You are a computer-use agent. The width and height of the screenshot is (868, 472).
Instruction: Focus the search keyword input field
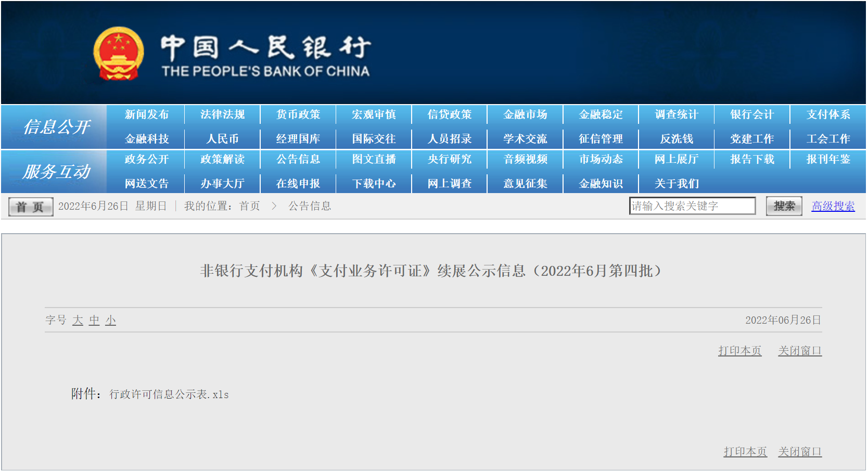coord(692,206)
